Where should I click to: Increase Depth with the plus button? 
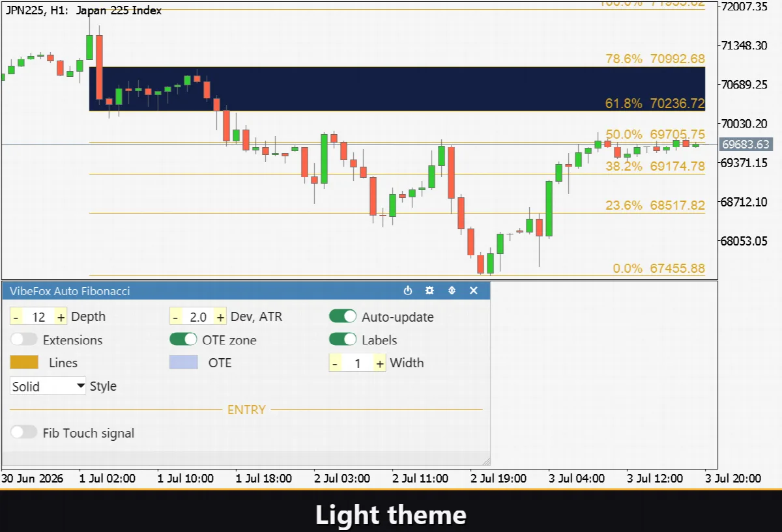tap(61, 316)
